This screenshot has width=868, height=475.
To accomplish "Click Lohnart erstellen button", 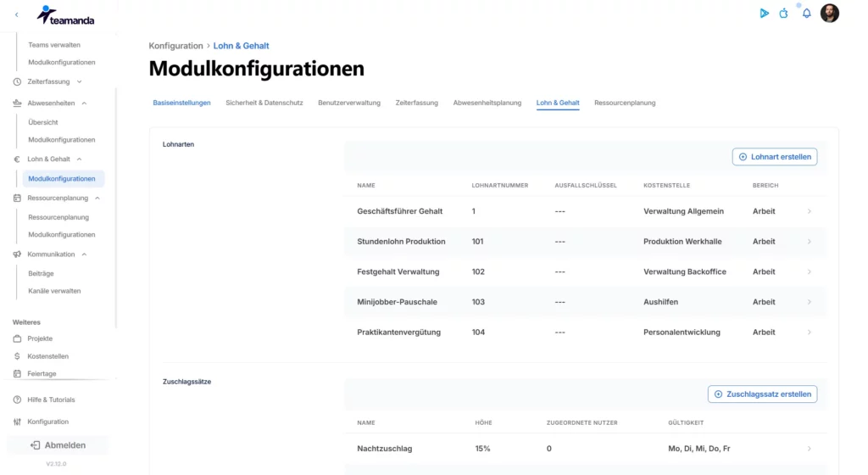I will (775, 157).
